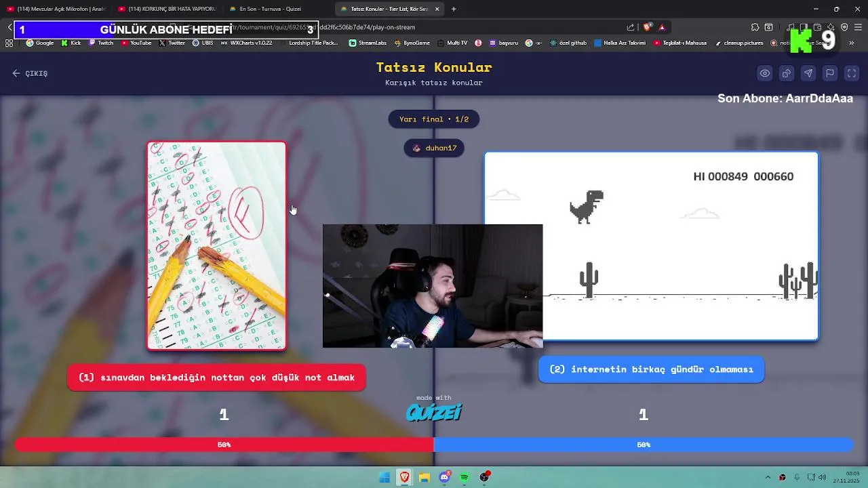Open Brave Shields lion icon
Image resolution: width=868 pixels, height=488 pixels.
(647, 27)
